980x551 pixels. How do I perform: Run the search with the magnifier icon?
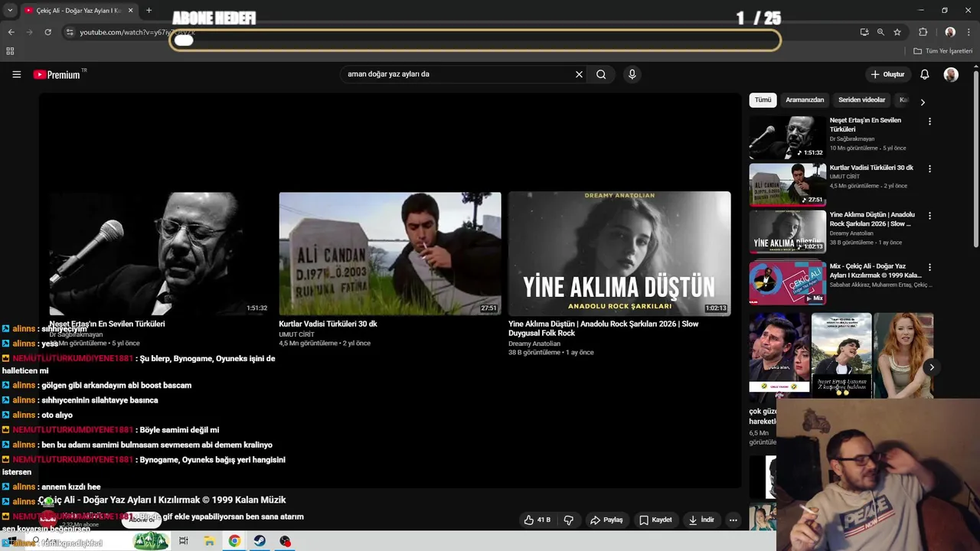point(601,74)
